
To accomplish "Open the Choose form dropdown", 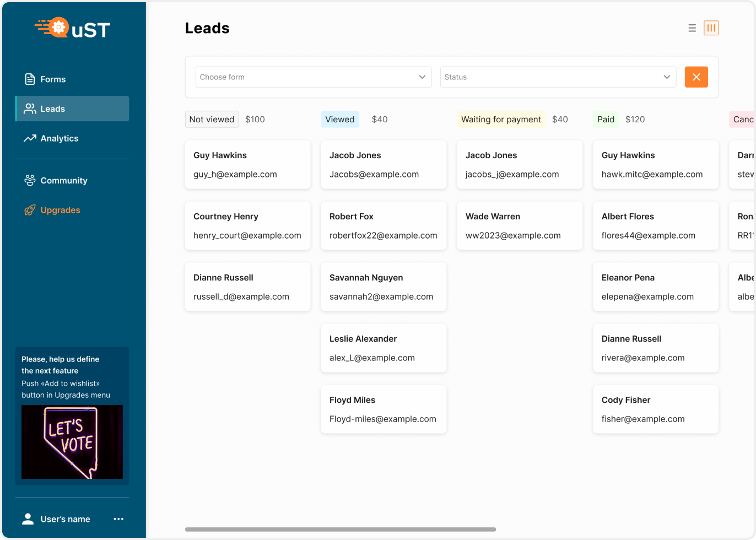I will (x=313, y=77).
